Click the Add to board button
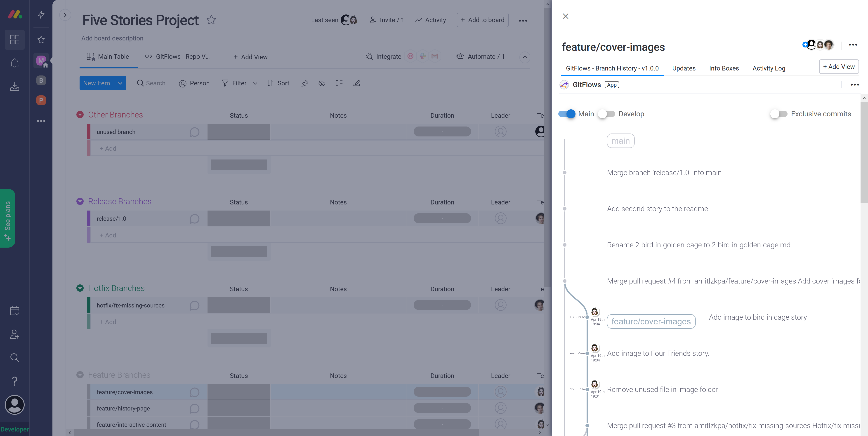 483,20
